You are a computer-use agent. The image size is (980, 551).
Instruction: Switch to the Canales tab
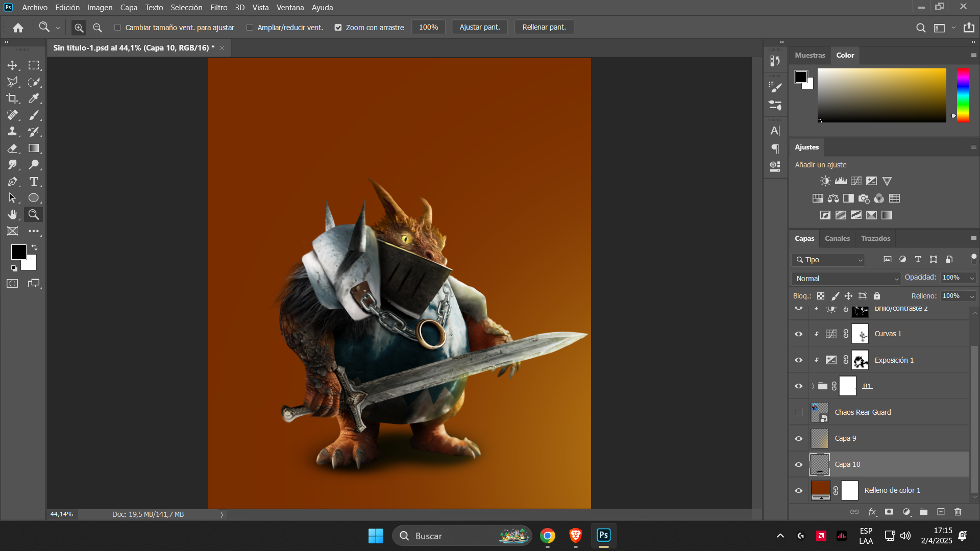(837, 238)
